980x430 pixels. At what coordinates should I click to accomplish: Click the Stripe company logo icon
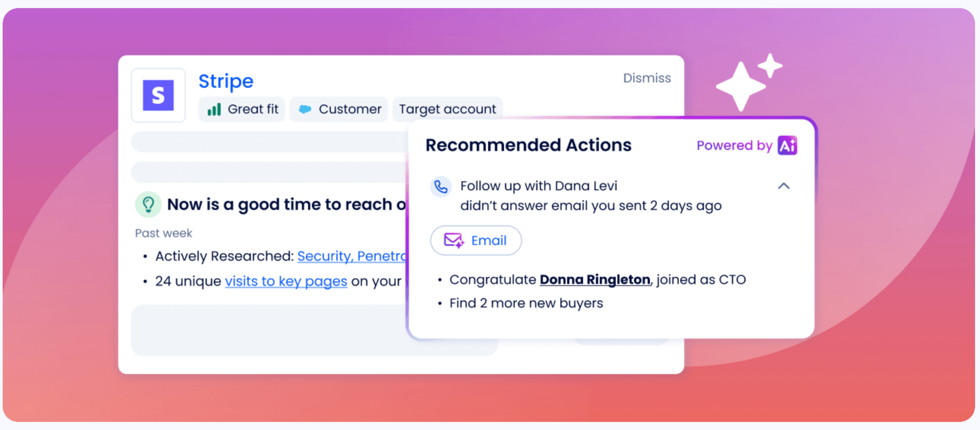click(158, 95)
